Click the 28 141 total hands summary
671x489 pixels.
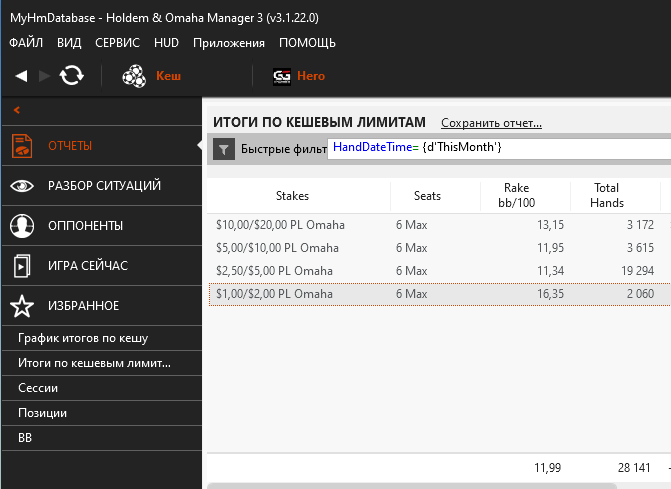(634, 468)
